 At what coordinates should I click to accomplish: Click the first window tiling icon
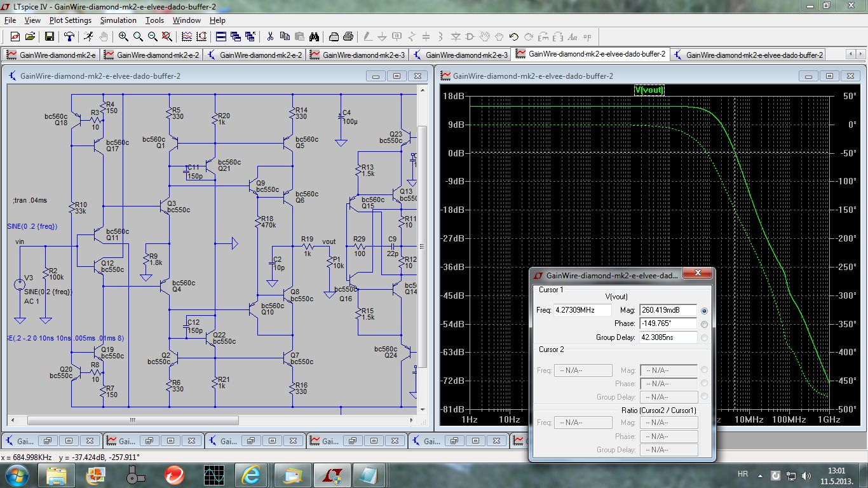[x=220, y=37]
